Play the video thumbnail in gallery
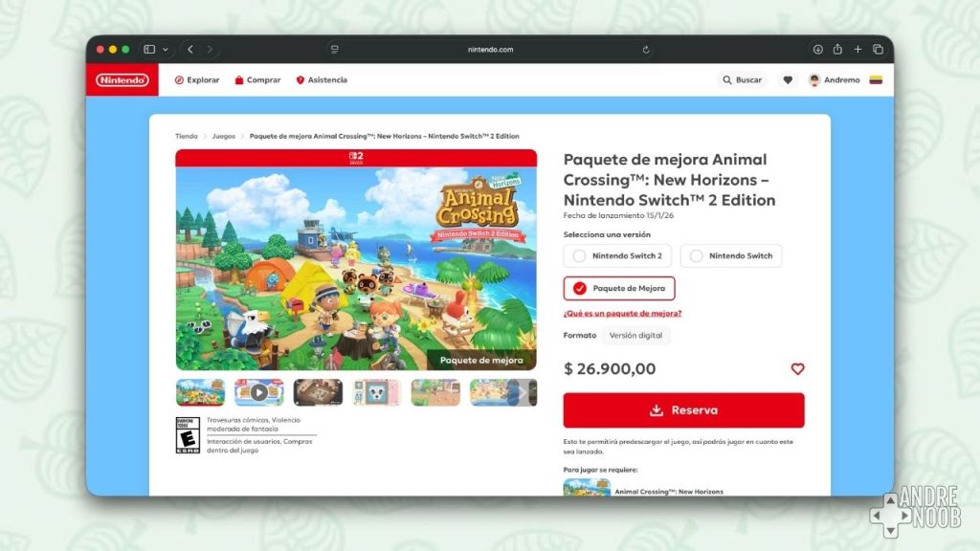 pos(258,392)
